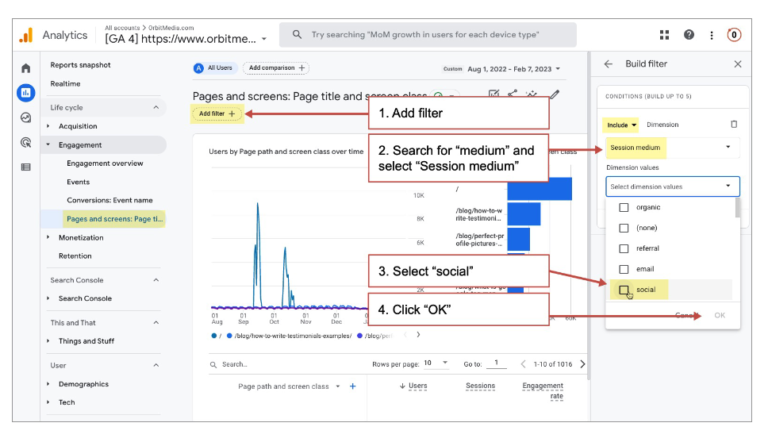Select Pages and screens report
768x442 pixels.
114,219
